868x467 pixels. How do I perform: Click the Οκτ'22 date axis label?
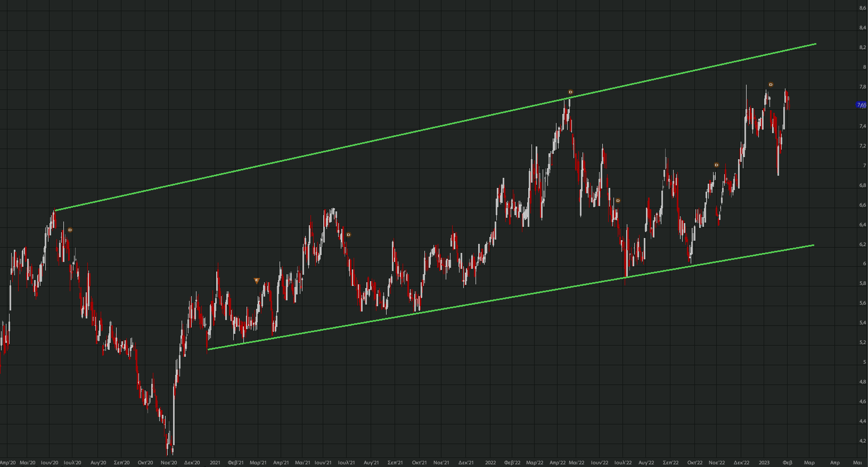[695, 463]
